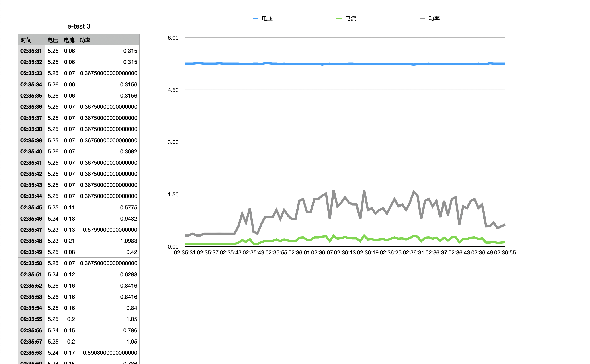Click power cell 0.84 in row 02:35:54
This screenshot has width=590, height=364.
point(108,308)
